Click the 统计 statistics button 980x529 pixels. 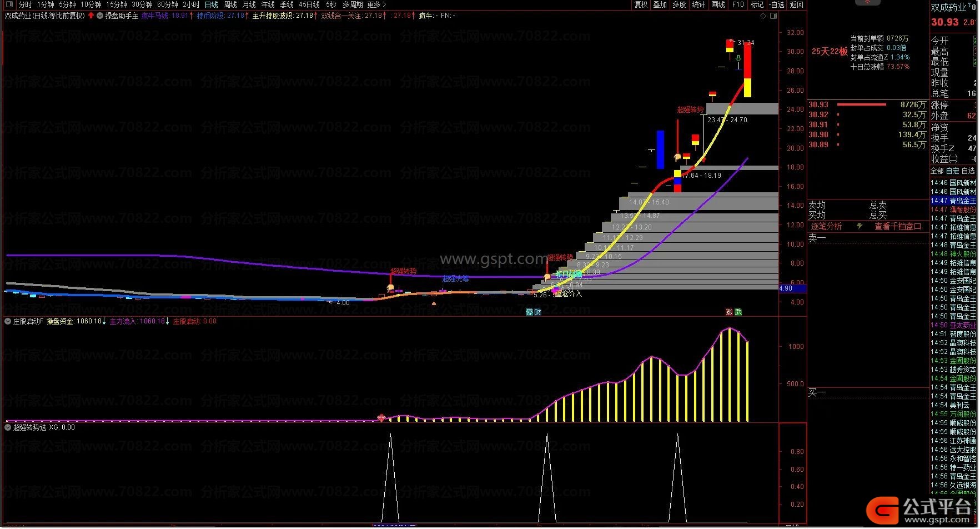(698, 4)
